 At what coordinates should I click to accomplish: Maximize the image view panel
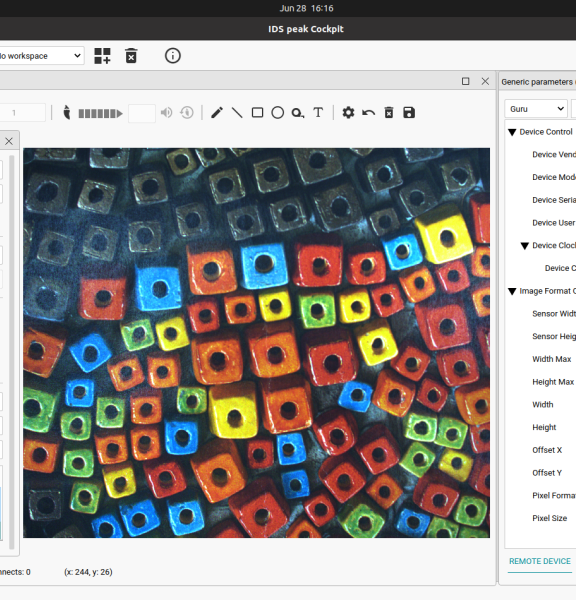point(465,81)
